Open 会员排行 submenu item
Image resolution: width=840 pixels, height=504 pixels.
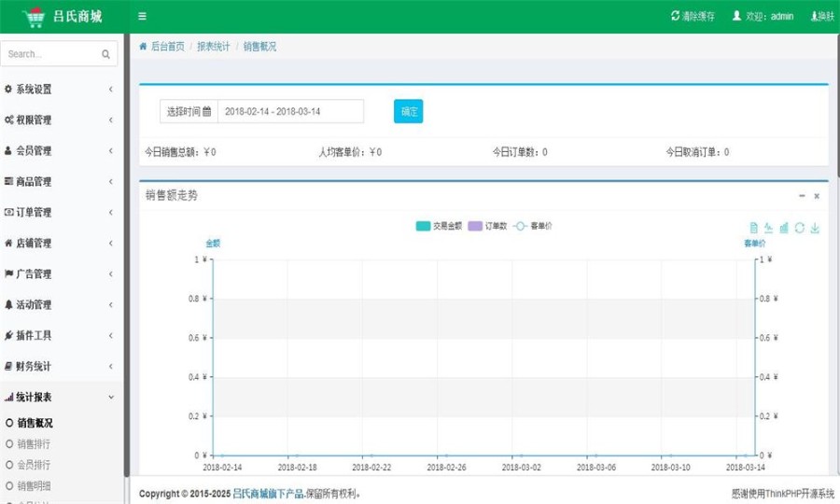[35, 464]
